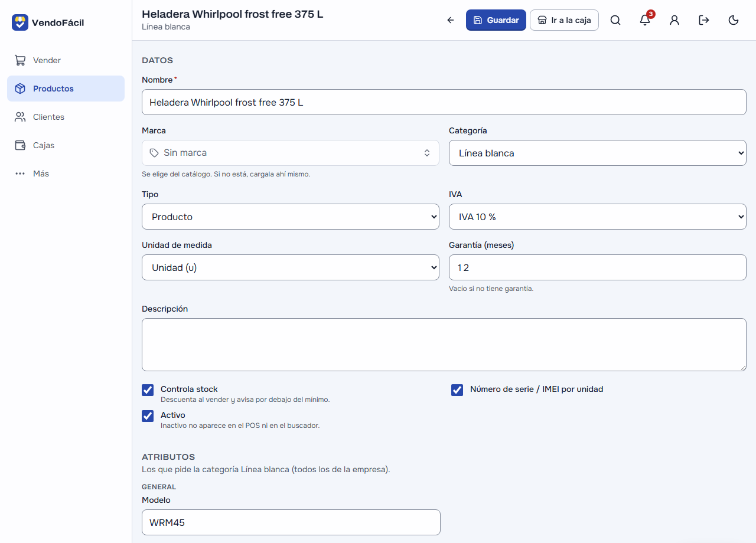Open the Categoría dropdown

(x=598, y=153)
